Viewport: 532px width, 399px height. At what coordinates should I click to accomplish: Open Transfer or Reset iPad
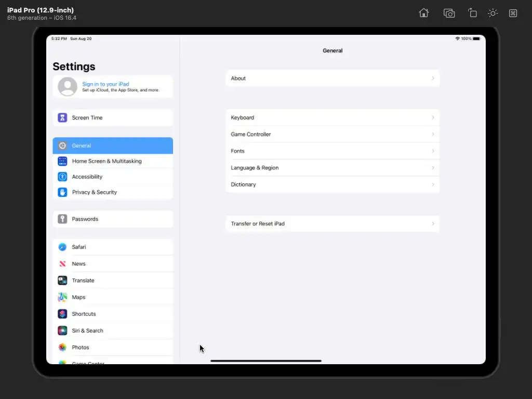click(332, 224)
